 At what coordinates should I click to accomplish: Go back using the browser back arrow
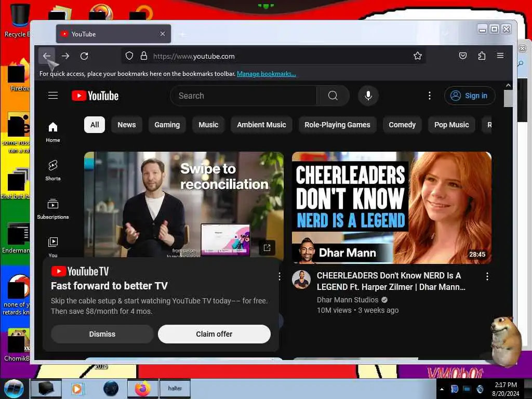click(x=47, y=56)
